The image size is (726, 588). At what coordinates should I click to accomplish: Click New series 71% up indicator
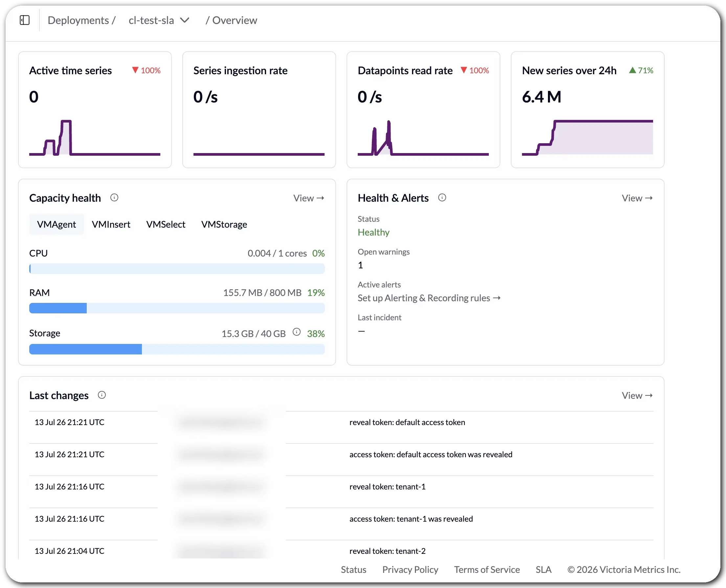641,70
